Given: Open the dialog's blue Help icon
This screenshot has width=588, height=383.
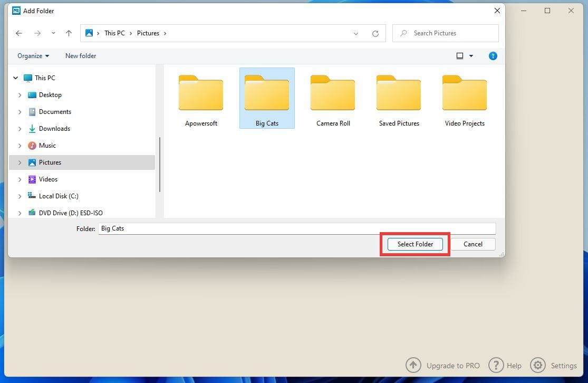Looking at the screenshot, I should pos(493,55).
